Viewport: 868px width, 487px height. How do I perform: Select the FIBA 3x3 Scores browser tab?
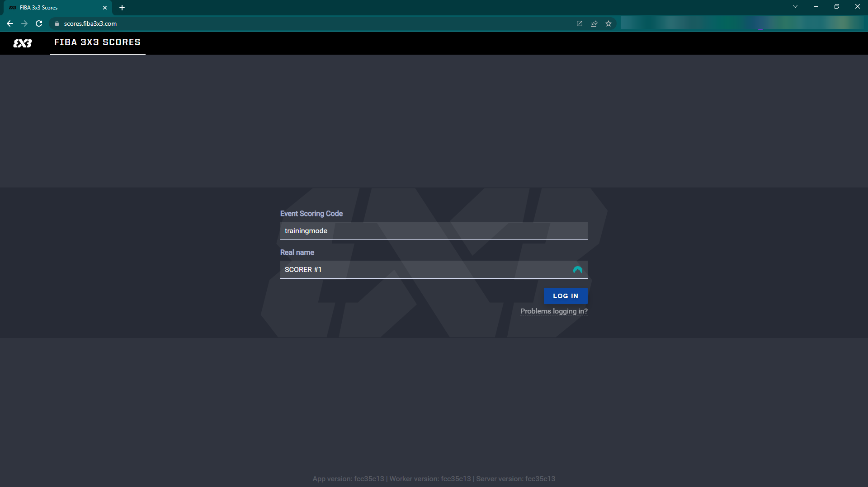coord(58,8)
